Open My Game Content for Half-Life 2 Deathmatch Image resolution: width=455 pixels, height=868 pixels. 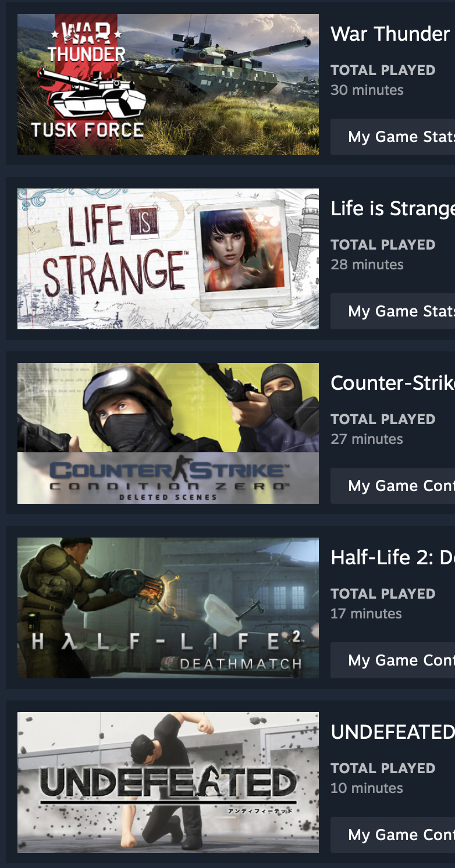[x=393, y=660]
